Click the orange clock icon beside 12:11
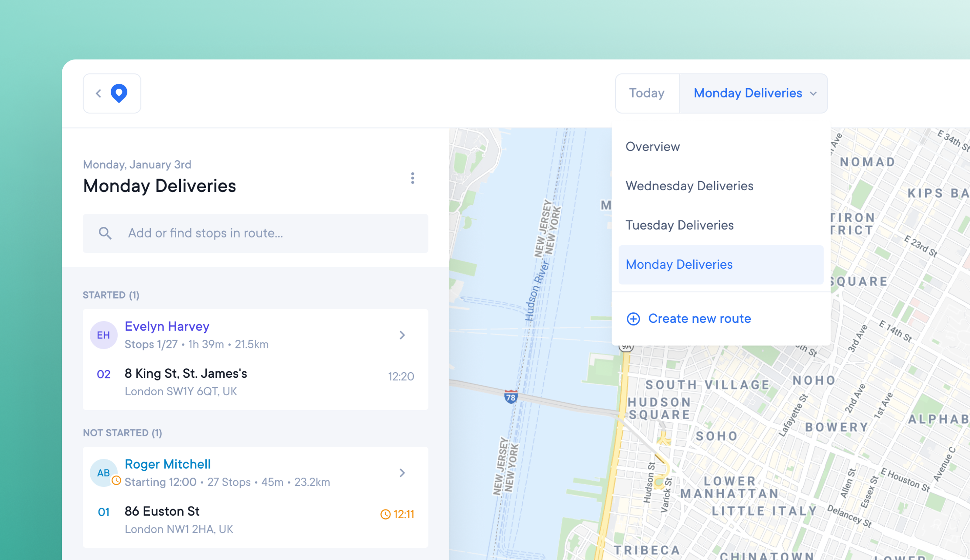The width and height of the screenshot is (970, 560). coord(385,515)
